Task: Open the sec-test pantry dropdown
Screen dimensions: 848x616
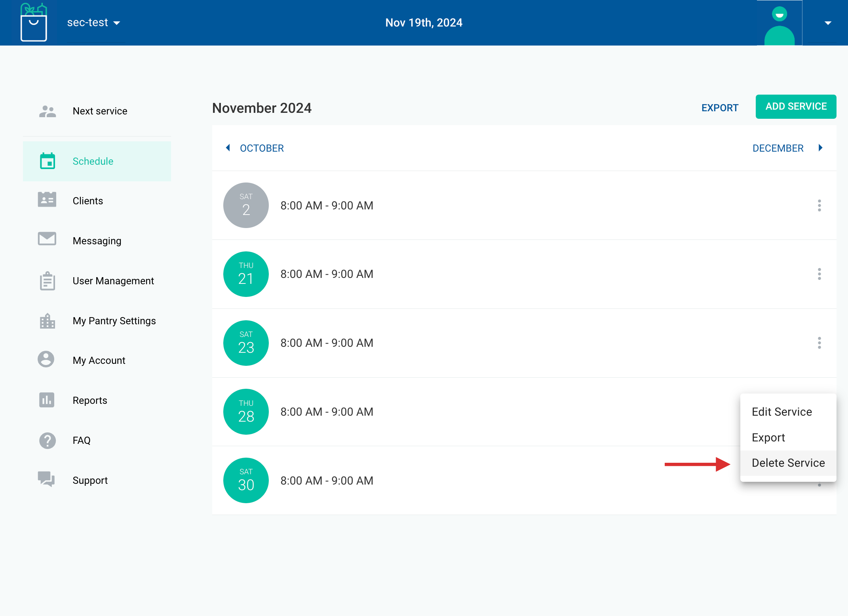Action: [93, 23]
